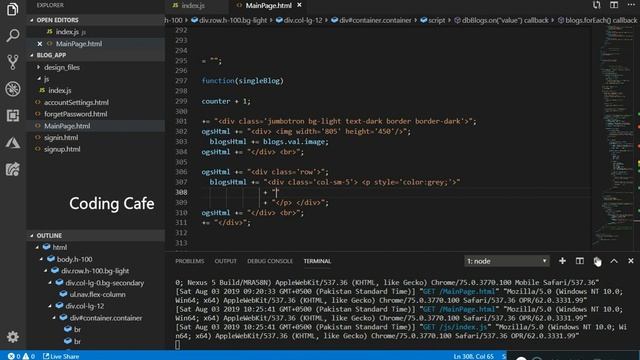Collapse div.col-lg-12 outline node
The height and width of the screenshot is (360, 640).
[x=50, y=306]
